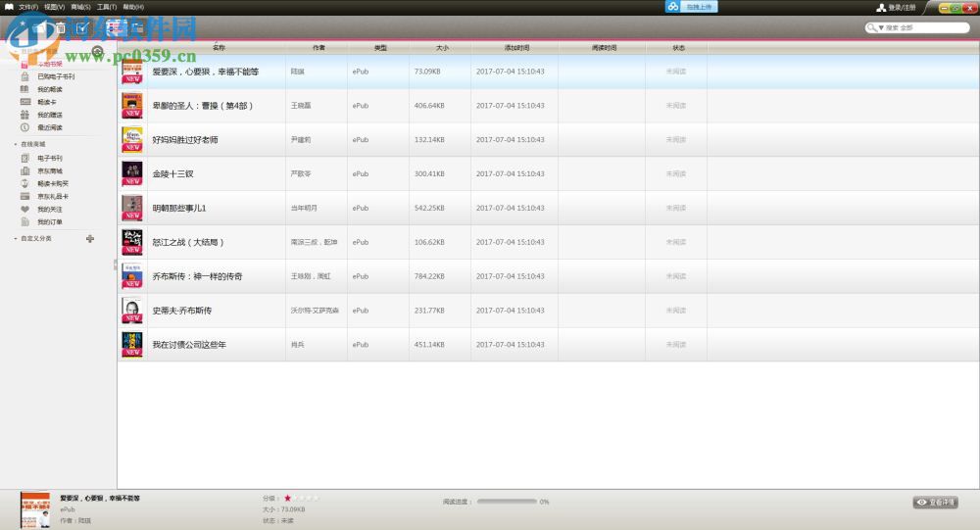Open 电子书刊 store icon
The height and width of the screenshot is (530, 980).
25,158
